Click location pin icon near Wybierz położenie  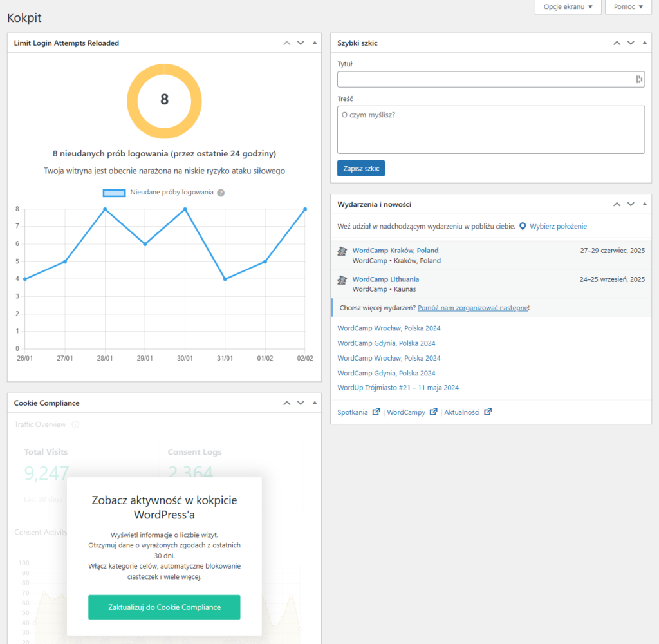523,227
